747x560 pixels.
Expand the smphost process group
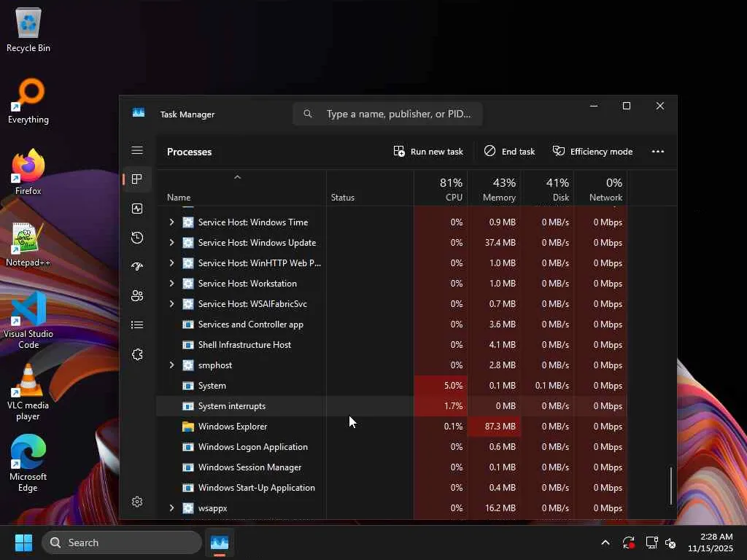point(172,365)
